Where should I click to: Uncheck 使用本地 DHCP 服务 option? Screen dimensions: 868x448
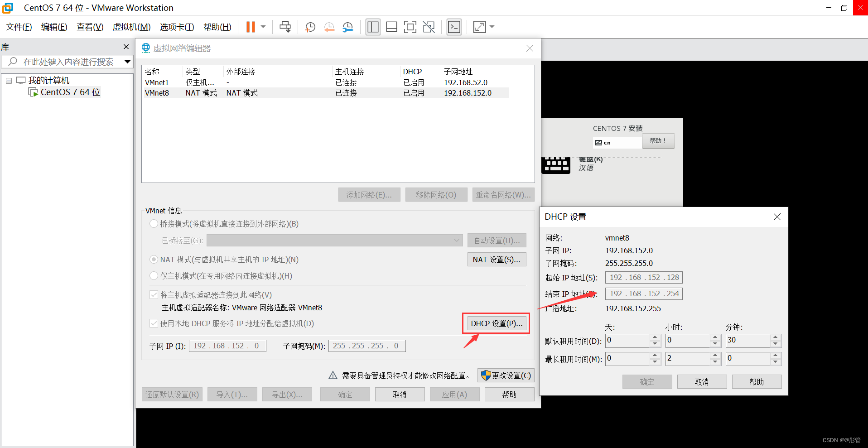click(154, 323)
